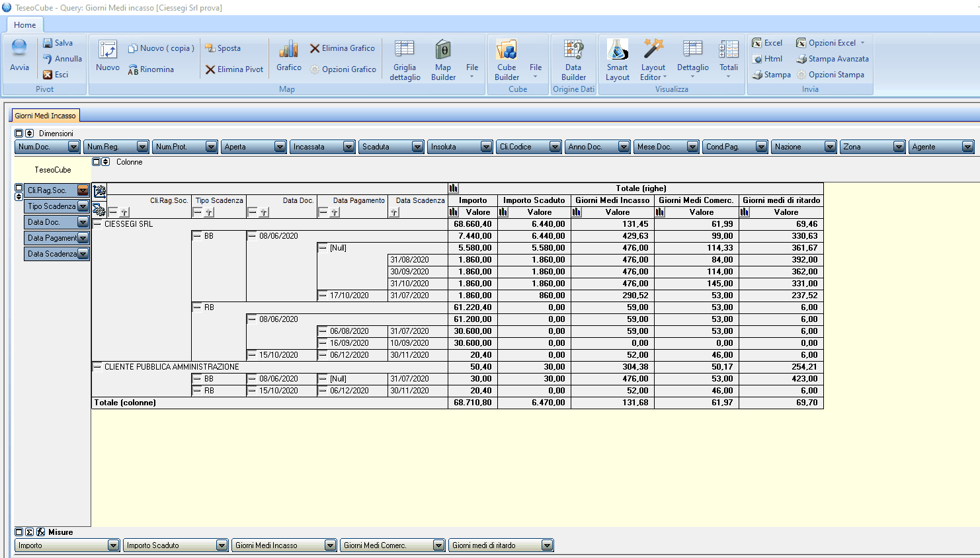980x558 pixels.
Task: Collapse the 17/10/2020 payment date node
Action: [323, 296]
